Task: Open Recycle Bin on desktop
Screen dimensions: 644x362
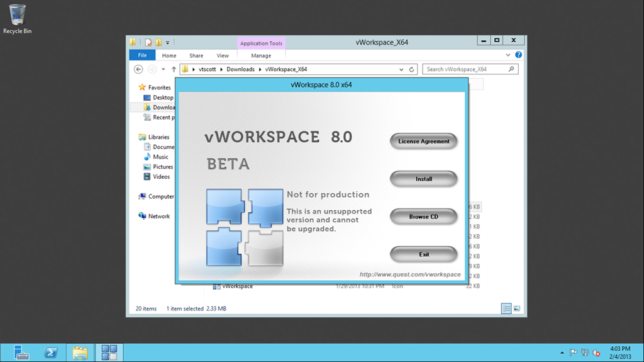Action: (17, 19)
